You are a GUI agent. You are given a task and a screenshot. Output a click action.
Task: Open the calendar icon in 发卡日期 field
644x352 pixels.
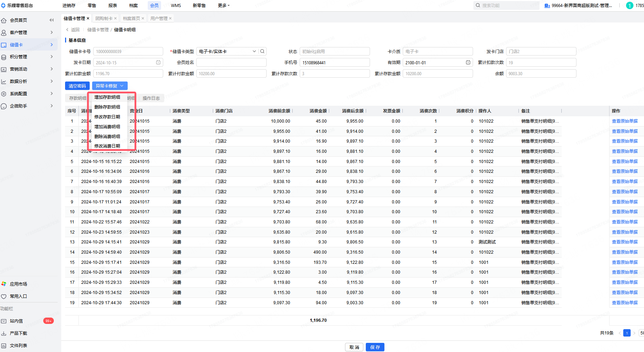(x=158, y=62)
